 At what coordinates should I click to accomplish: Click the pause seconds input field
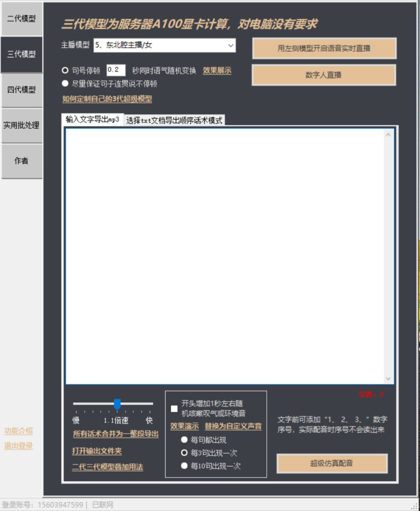[116, 70]
